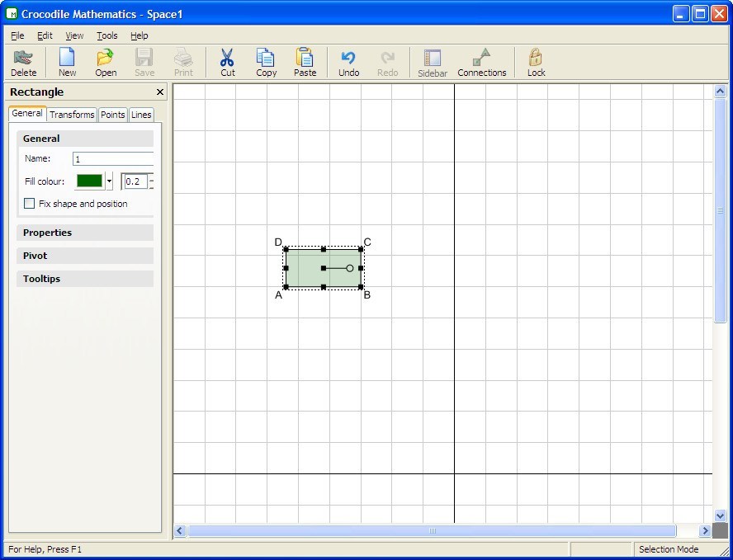Open the Edit menu
This screenshot has height=560, width=733.
click(45, 35)
